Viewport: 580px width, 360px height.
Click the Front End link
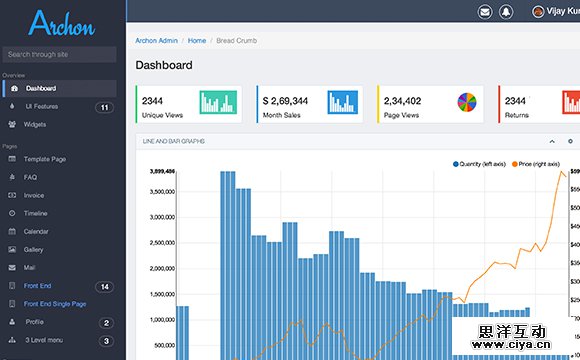[38, 286]
